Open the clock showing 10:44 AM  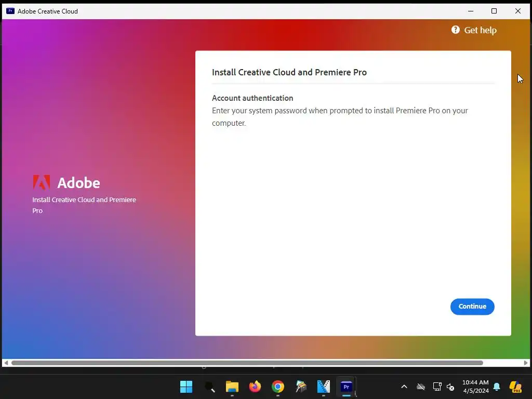475,387
